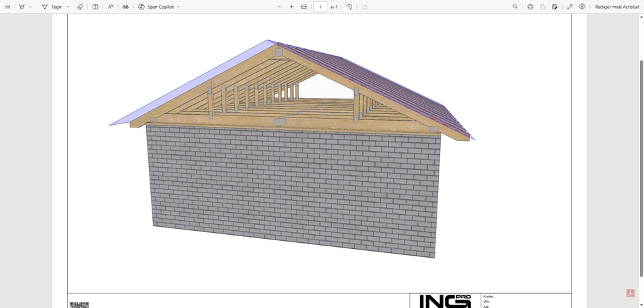Viewport: 644px width, 308px height.
Task: Open highlight color options dropdown
Action: coord(31,7)
